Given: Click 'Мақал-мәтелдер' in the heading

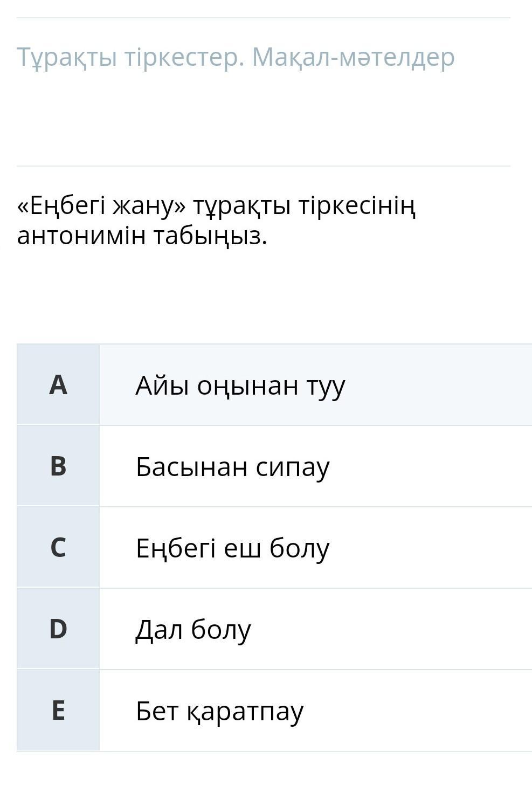Looking at the screenshot, I should click(x=354, y=57).
